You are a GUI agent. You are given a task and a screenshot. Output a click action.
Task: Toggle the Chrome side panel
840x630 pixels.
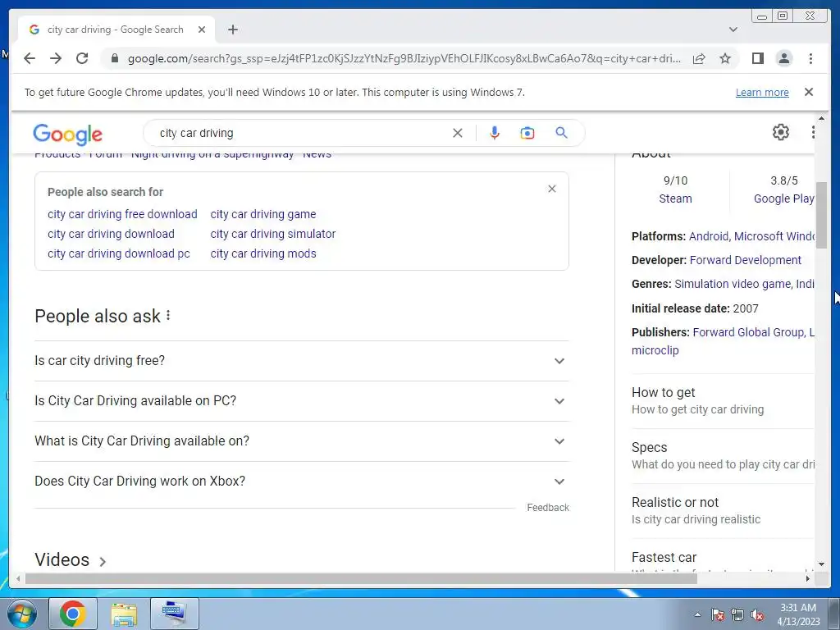757,58
